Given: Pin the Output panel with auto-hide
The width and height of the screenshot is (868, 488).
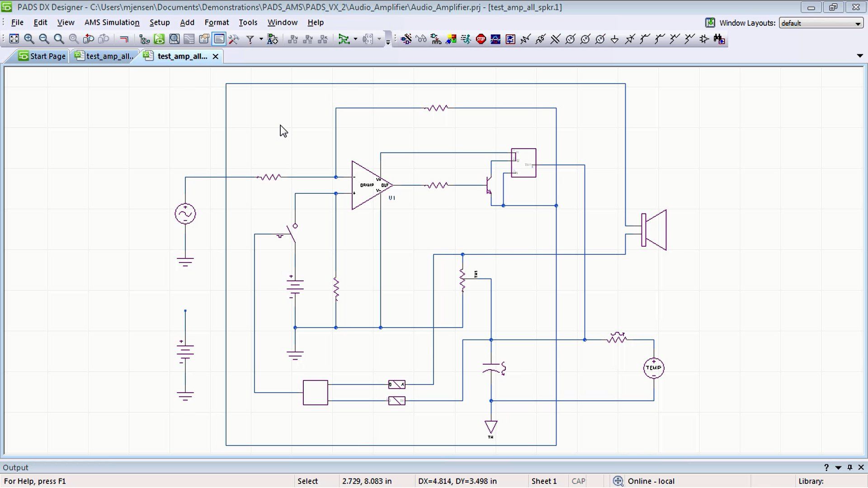Looking at the screenshot, I should coord(849,468).
